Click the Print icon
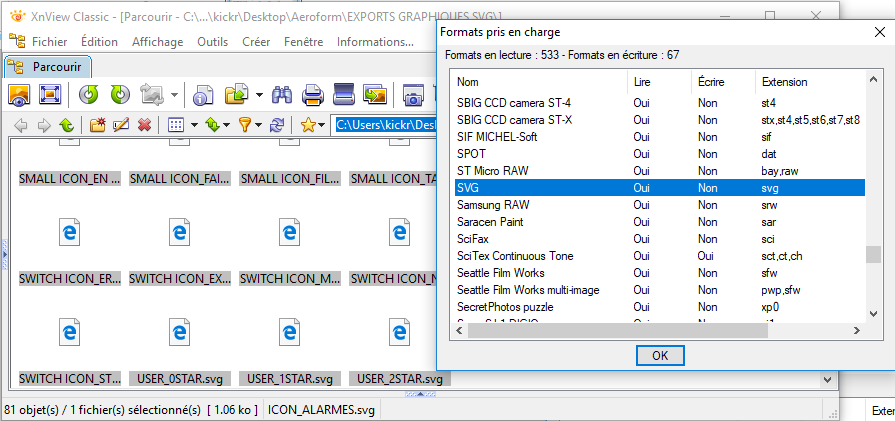Screen dimensions: 895x421 pyautogui.click(x=313, y=94)
